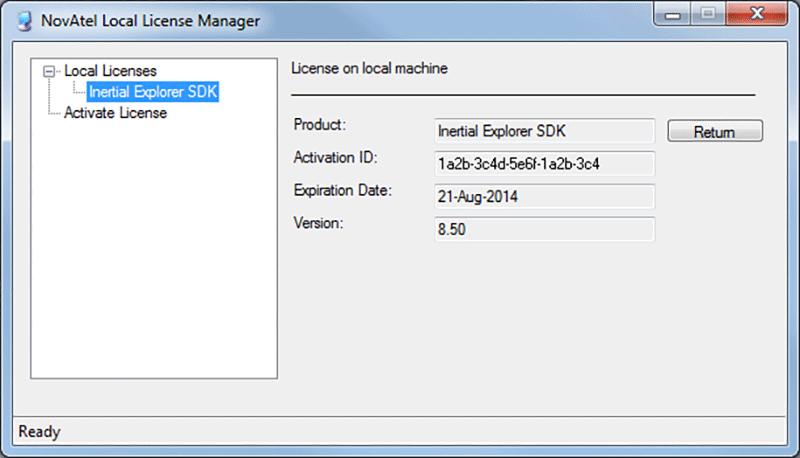Viewport: 800px width, 458px height.
Task: Click into the Product field
Action: 544,131
